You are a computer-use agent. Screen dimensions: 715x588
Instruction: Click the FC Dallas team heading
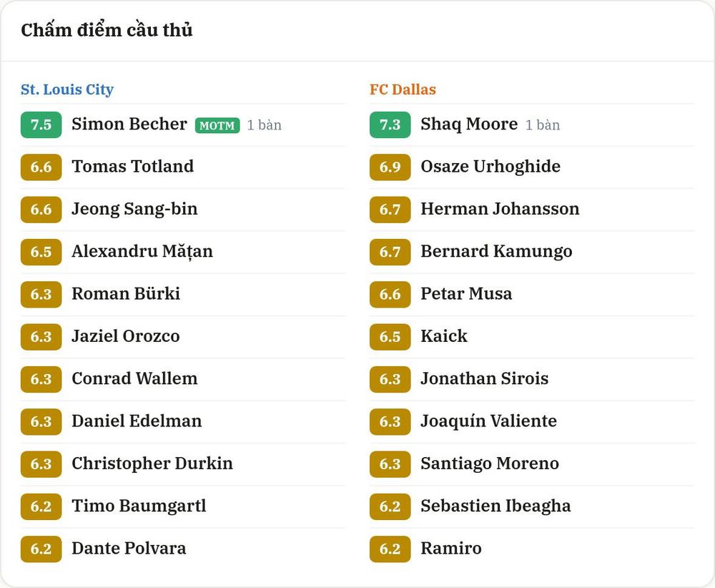click(x=403, y=89)
